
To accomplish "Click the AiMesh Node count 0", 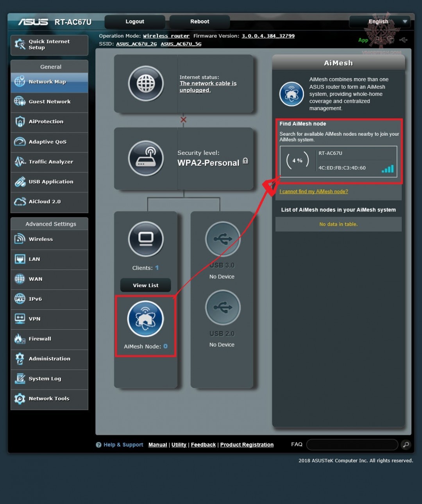I will [x=165, y=346].
